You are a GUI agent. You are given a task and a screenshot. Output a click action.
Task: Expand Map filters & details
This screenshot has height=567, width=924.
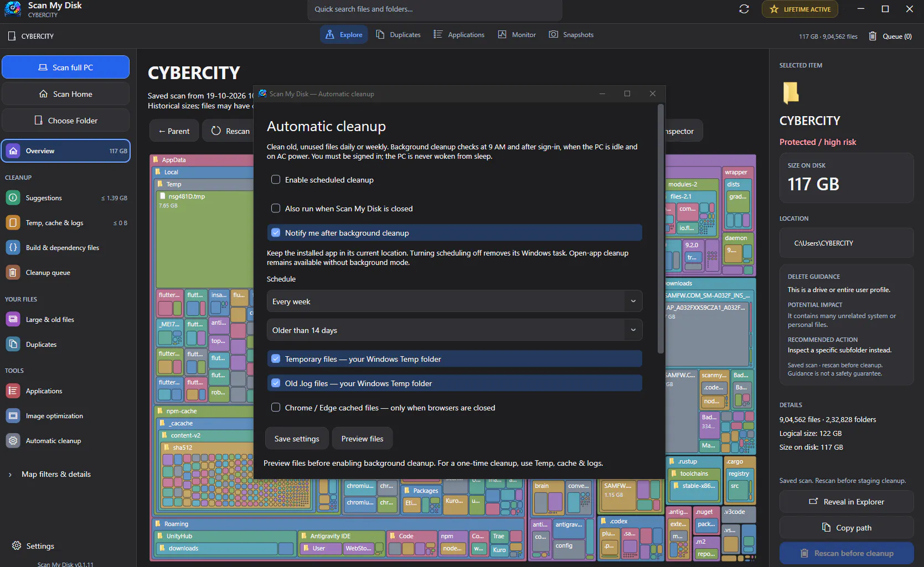tap(50, 474)
